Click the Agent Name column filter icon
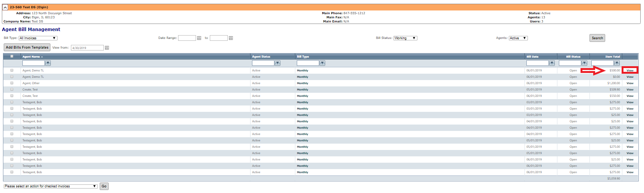 pyautogui.click(x=48, y=63)
